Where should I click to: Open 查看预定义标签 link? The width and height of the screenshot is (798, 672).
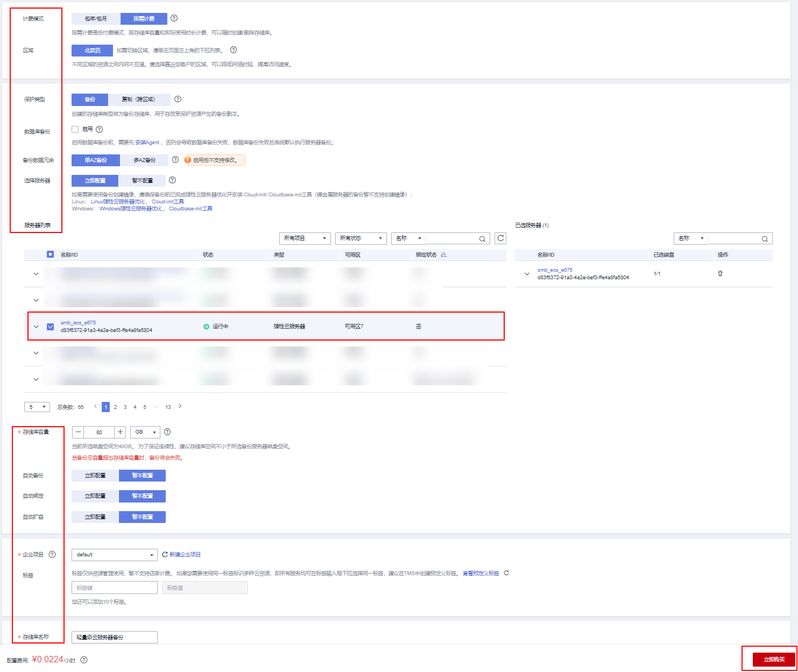[x=481, y=574]
